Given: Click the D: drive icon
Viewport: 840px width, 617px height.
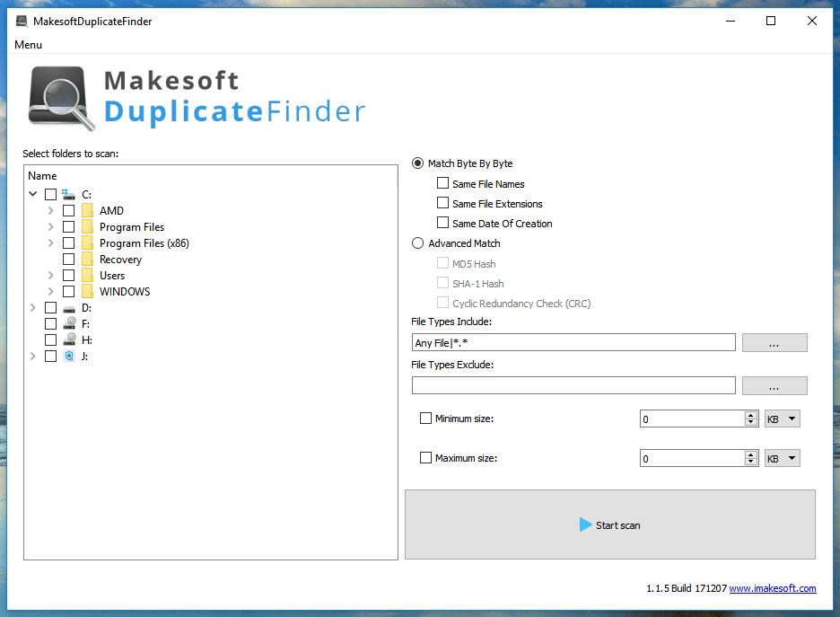Looking at the screenshot, I should tap(69, 307).
